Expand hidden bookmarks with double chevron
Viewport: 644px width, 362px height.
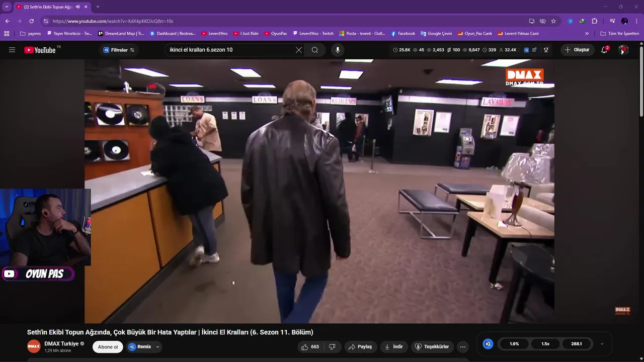[587, 34]
